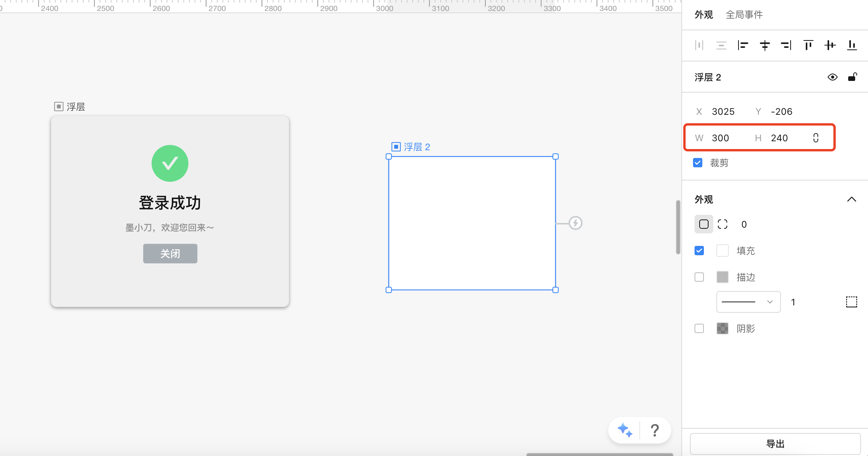Viewport: 868px width, 456px height.
Task: Click align horizontal centers icon
Action: click(x=765, y=46)
